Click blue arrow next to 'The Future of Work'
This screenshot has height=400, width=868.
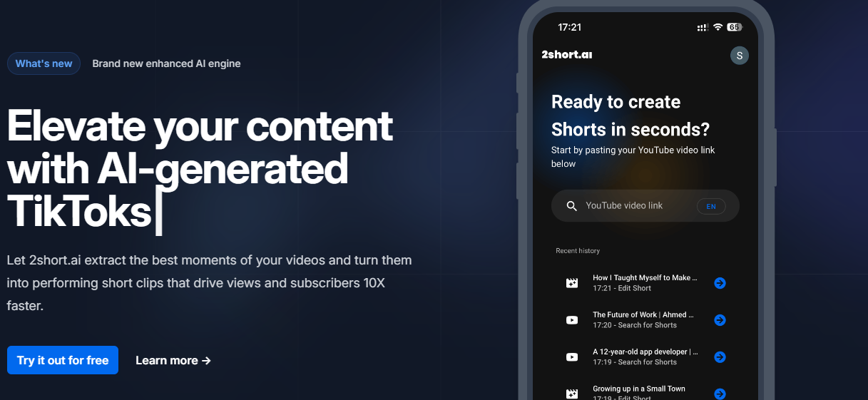click(x=720, y=320)
